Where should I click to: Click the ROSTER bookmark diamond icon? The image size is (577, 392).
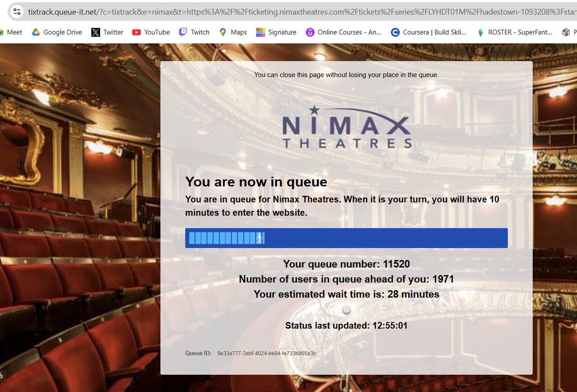[480, 32]
